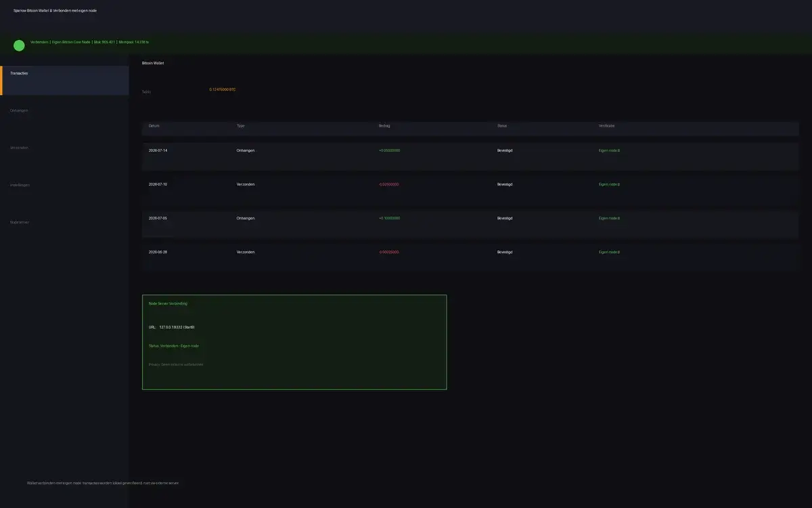
Task: Click the Status: Verbonden - Eigen node line
Action: (174, 346)
